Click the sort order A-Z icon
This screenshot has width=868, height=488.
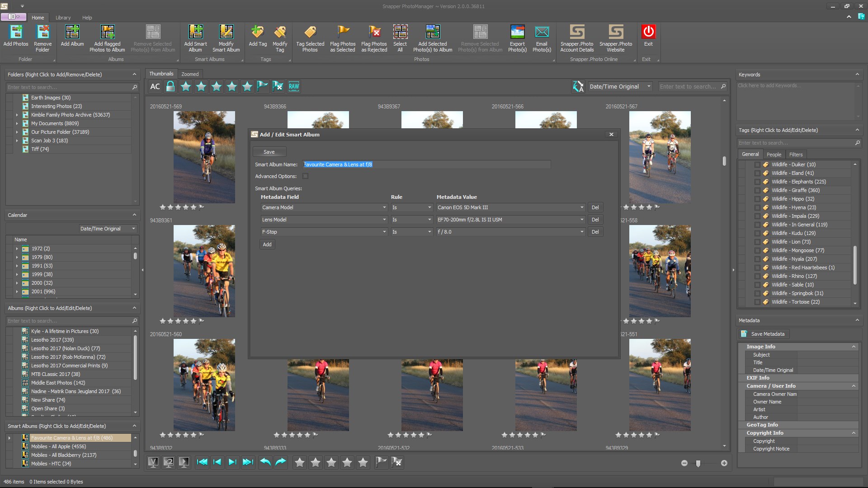tap(578, 86)
